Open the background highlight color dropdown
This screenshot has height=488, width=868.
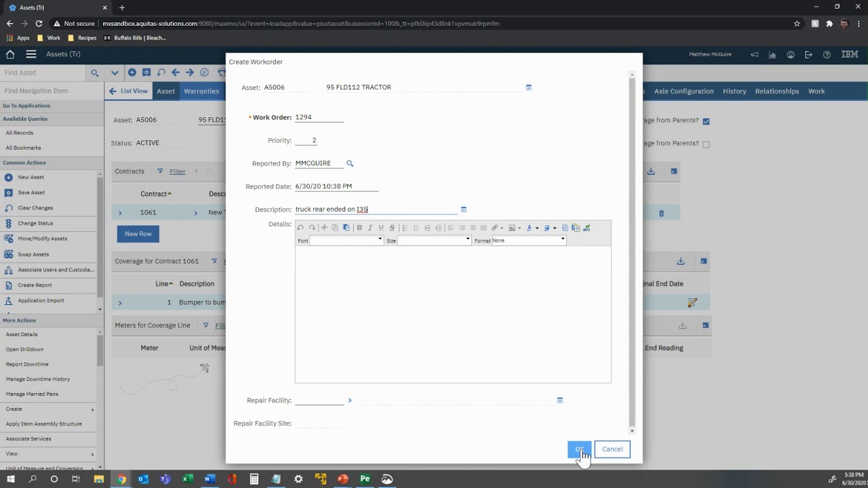pos(555,228)
